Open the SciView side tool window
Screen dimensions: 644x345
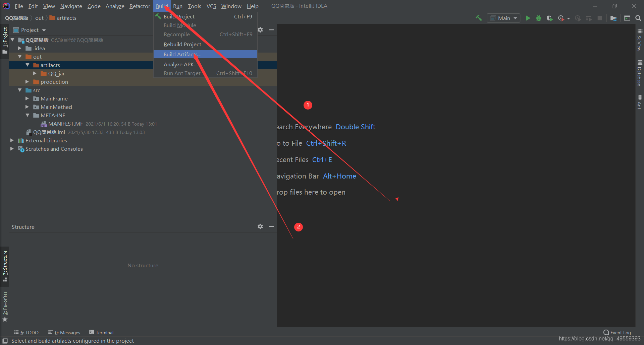pyautogui.click(x=640, y=40)
